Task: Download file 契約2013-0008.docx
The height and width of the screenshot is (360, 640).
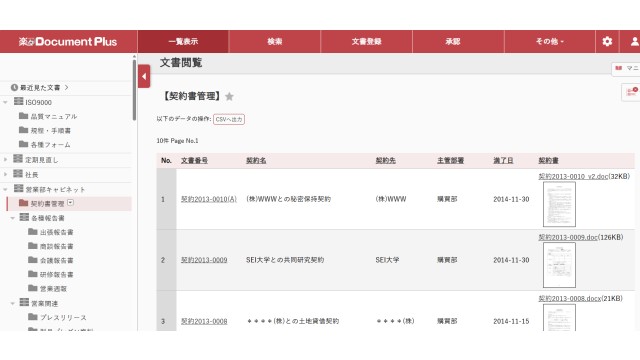Action: [x=570, y=298]
